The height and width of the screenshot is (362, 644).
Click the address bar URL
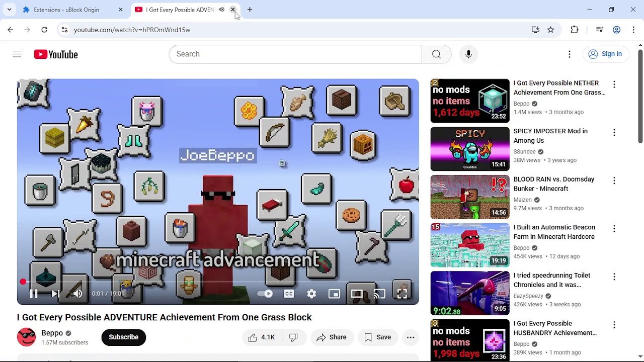132,30
